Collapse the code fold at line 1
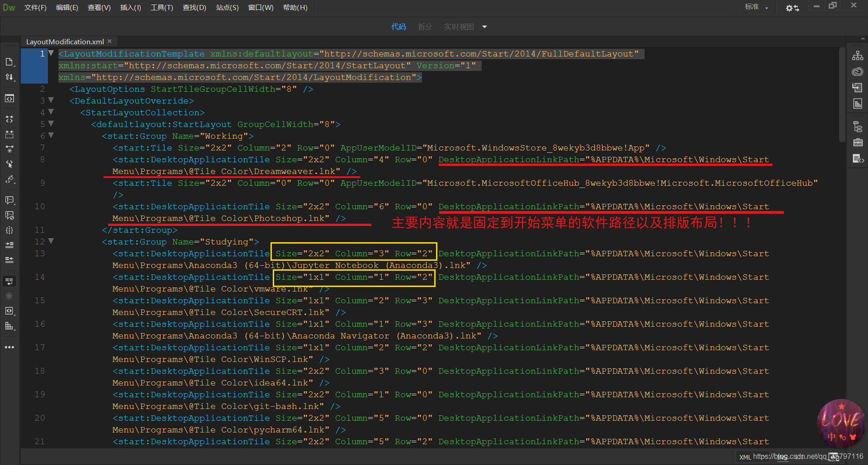Viewport: 868px width, 465px height. (51, 53)
